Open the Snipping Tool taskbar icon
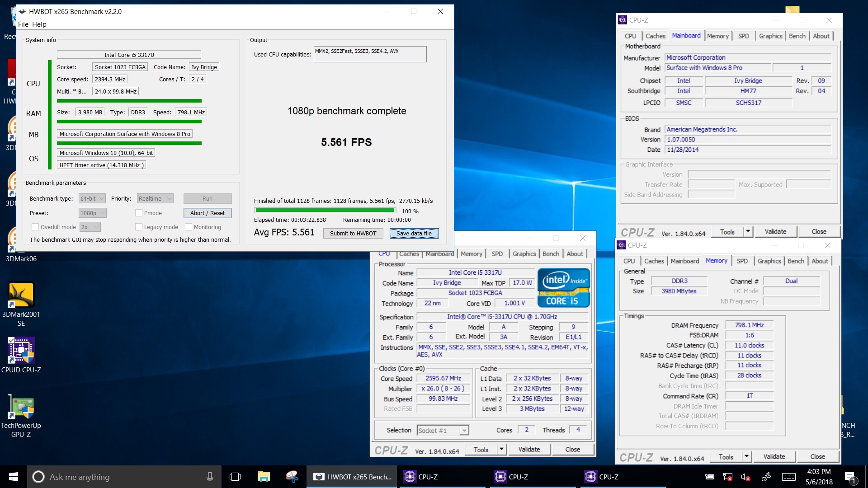The image size is (868, 488). [292, 477]
